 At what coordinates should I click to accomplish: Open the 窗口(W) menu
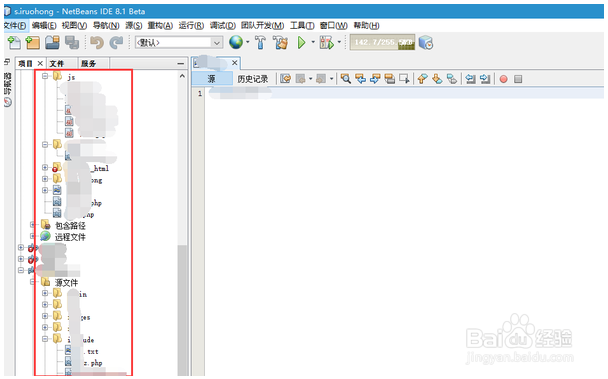pos(333,26)
